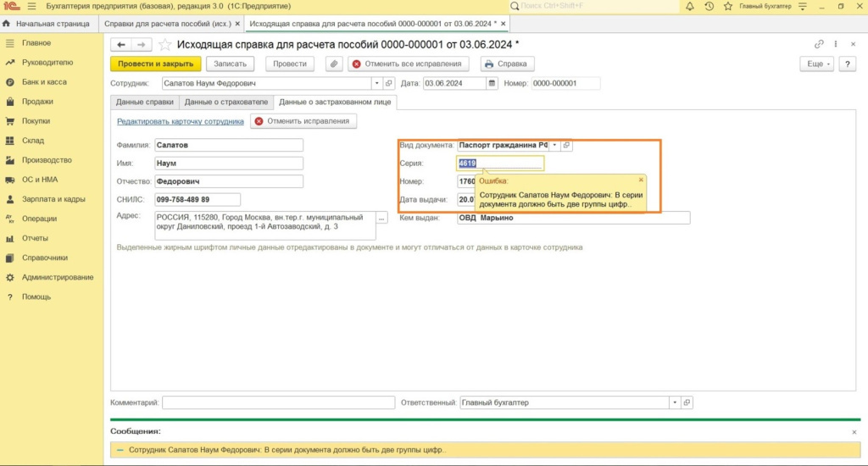868x466 pixels.
Task: Open attached files paperclip button
Action: pos(334,64)
